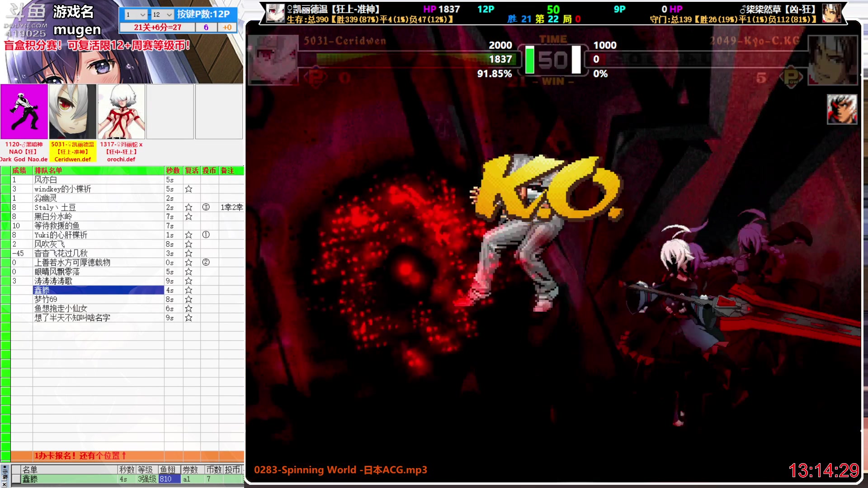The height and width of the screenshot is (488, 868).
Task: Click the purple 6 score button
Action: click(x=206, y=27)
